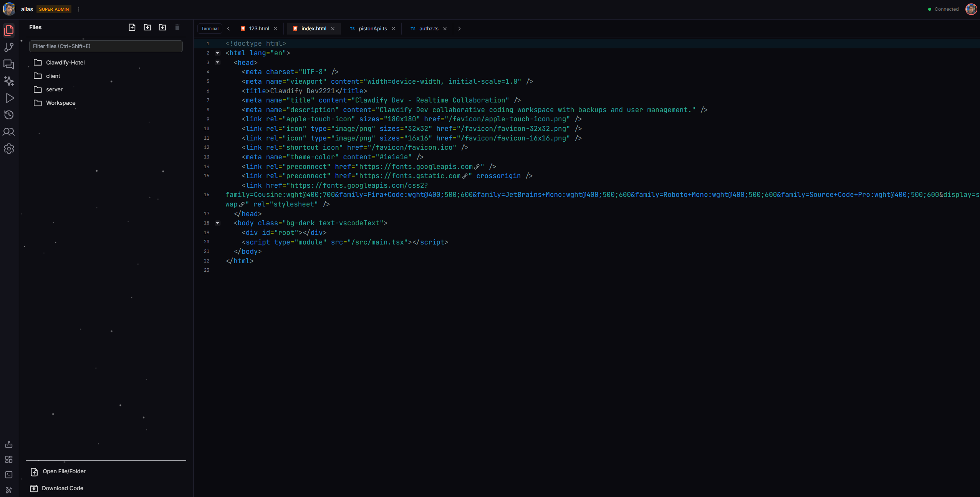Click the Run play icon in sidebar
Viewport: 980px width, 497px height.
coord(10,98)
